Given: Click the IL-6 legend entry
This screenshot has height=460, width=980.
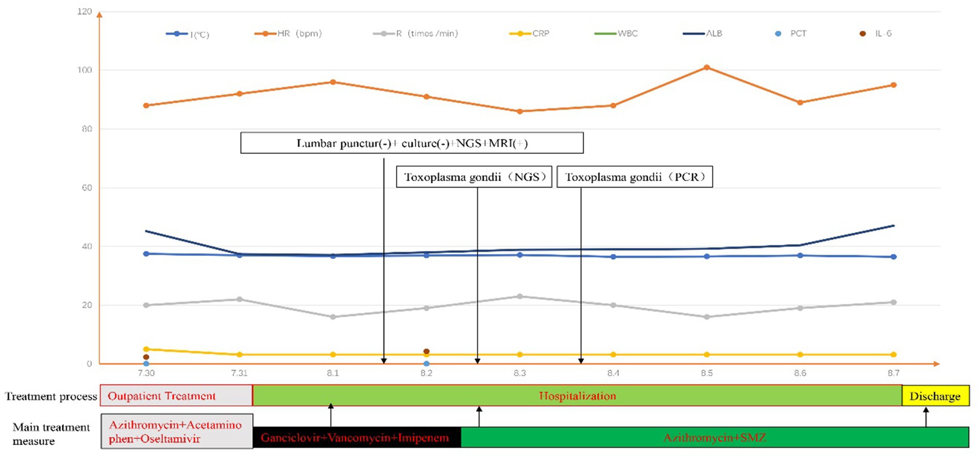Looking at the screenshot, I should point(876,33).
